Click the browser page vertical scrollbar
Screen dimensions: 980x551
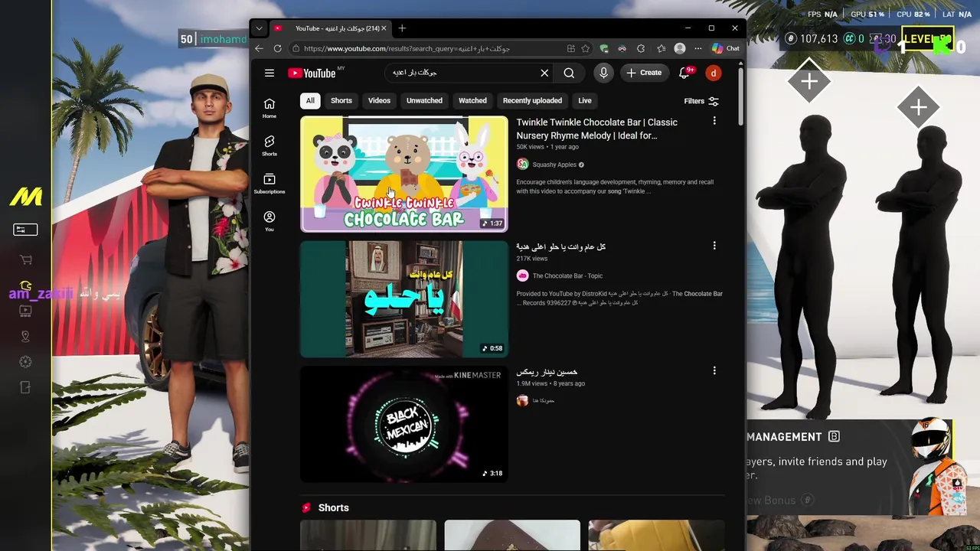tap(740, 96)
